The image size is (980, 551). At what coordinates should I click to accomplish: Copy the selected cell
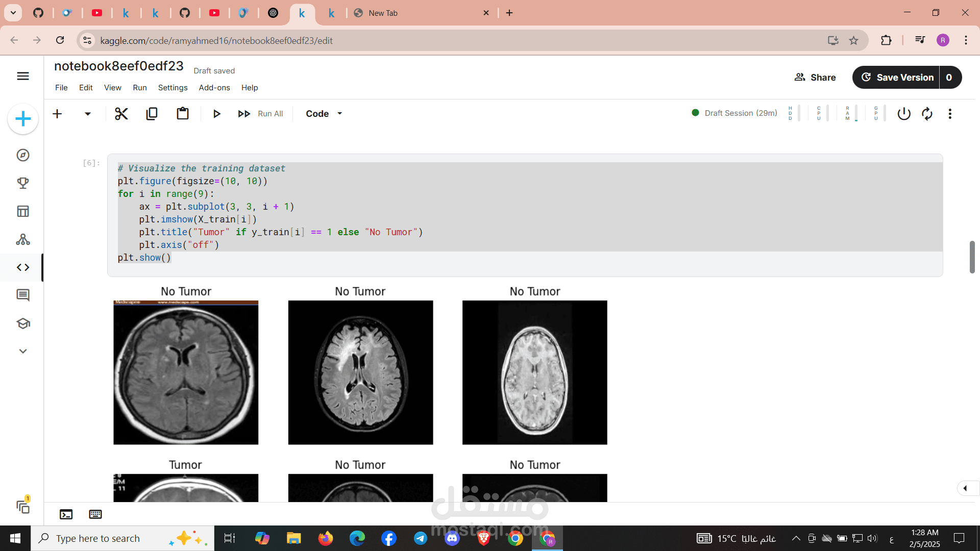pyautogui.click(x=152, y=114)
